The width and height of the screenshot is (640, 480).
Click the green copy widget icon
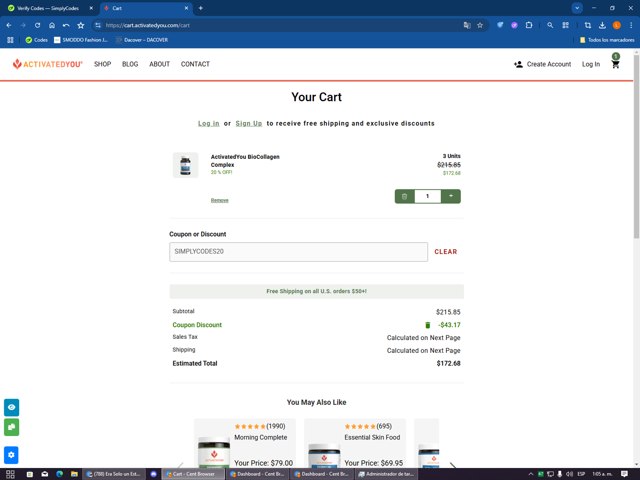point(11,427)
